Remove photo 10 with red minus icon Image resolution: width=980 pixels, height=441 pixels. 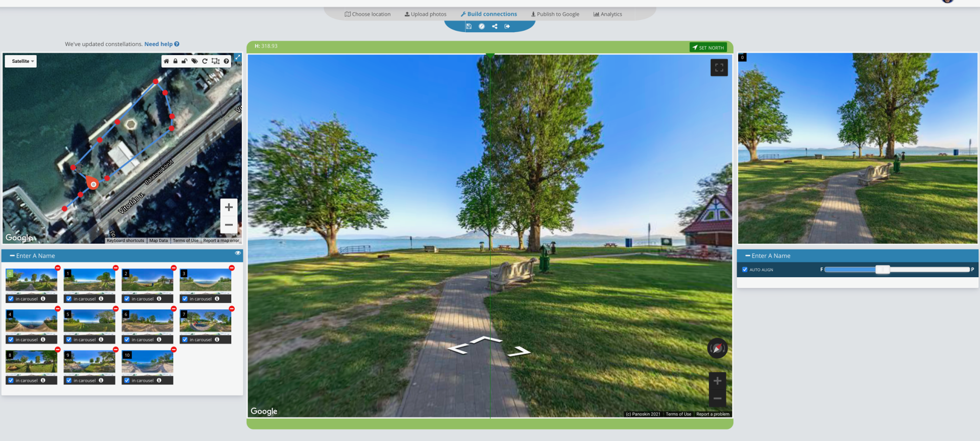click(x=174, y=350)
